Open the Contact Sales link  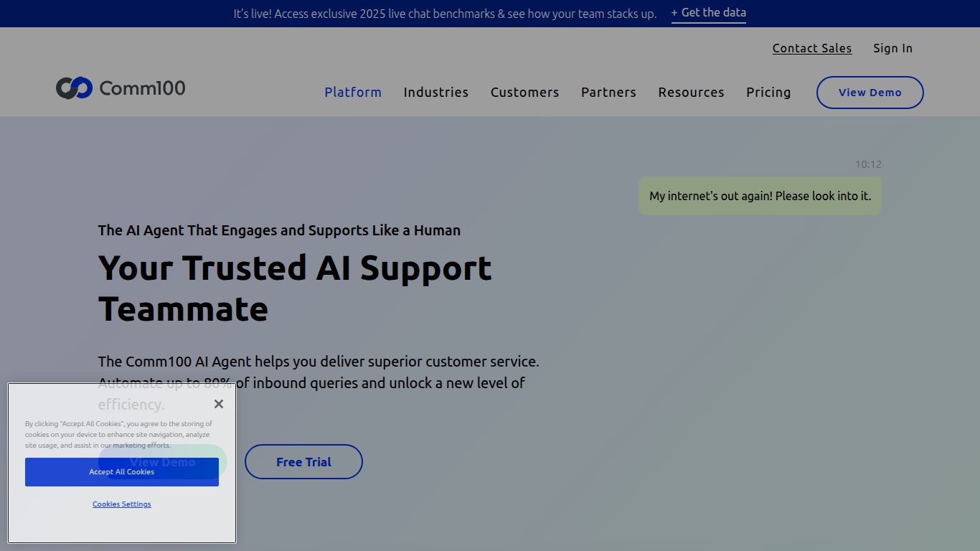[811, 48]
